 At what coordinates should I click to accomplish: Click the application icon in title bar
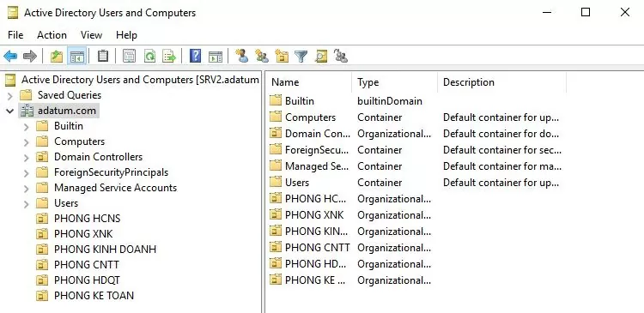click(x=13, y=13)
